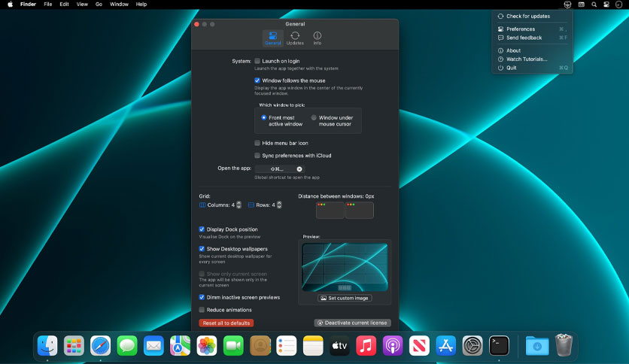Adjust the Columns stepper
This screenshot has width=629, height=364.
[239, 205]
